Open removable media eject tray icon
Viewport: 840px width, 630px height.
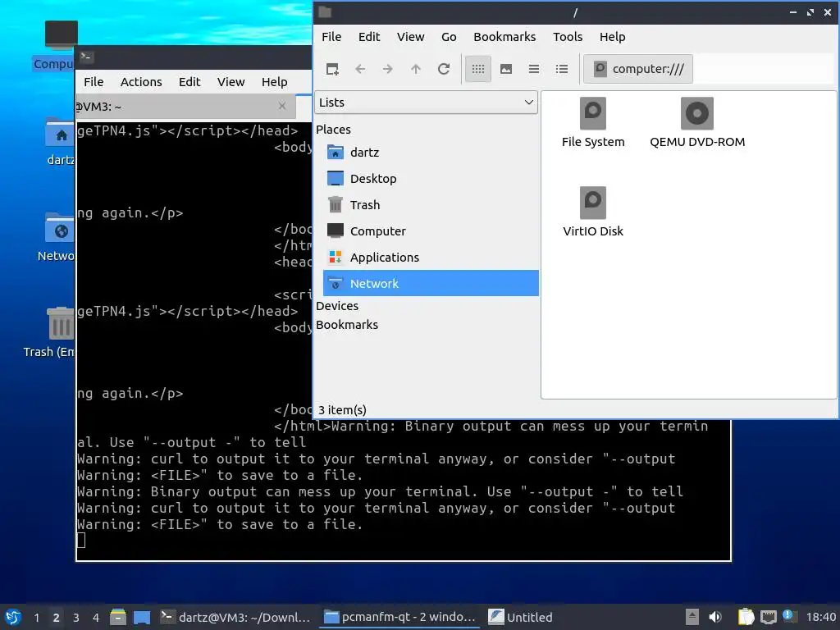pos(692,617)
